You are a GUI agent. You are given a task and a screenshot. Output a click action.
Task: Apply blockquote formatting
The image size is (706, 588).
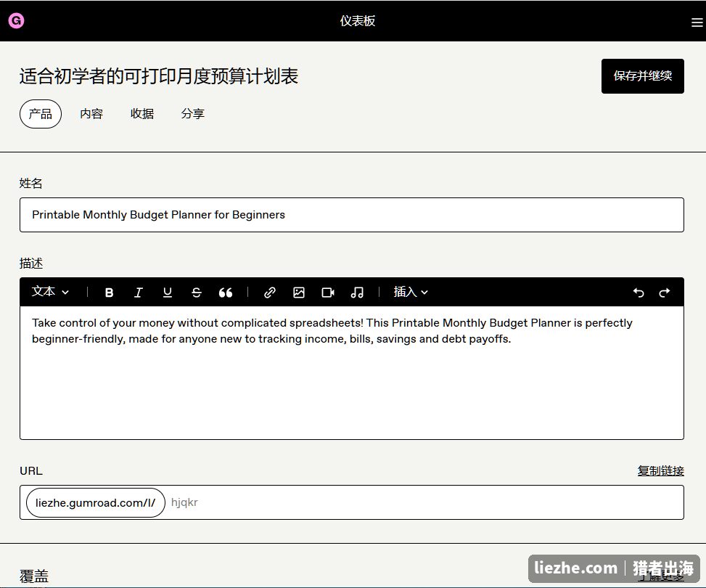[x=225, y=293]
